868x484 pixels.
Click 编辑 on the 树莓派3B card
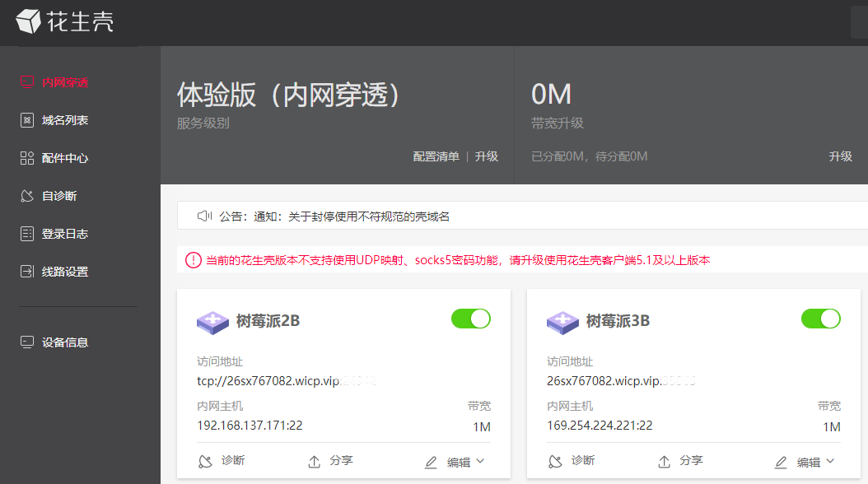click(808, 462)
